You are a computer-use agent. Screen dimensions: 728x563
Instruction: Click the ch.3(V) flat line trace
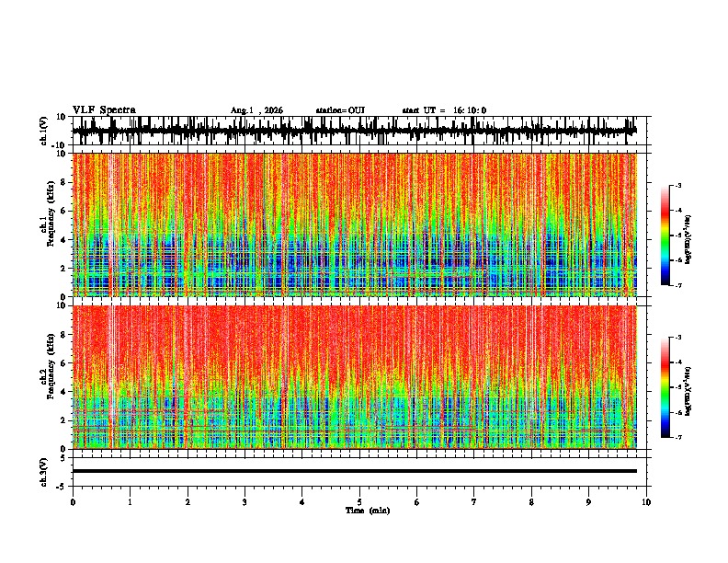pos(355,471)
